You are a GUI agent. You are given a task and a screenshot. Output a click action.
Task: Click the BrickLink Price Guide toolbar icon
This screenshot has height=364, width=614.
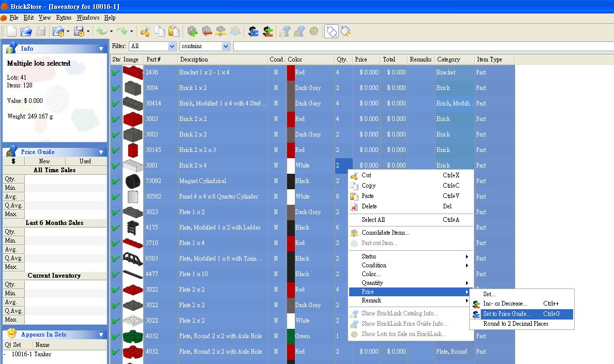tap(299, 32)
